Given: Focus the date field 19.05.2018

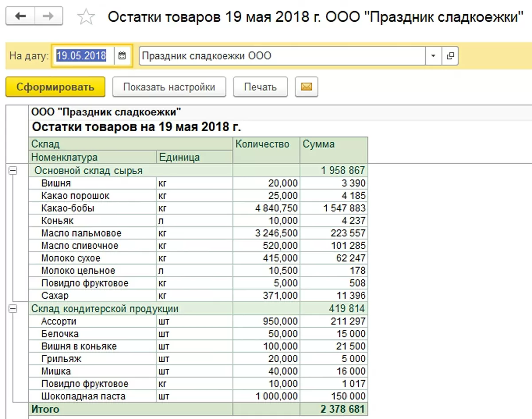Looking at the screenshot, I should coord(83,56).
